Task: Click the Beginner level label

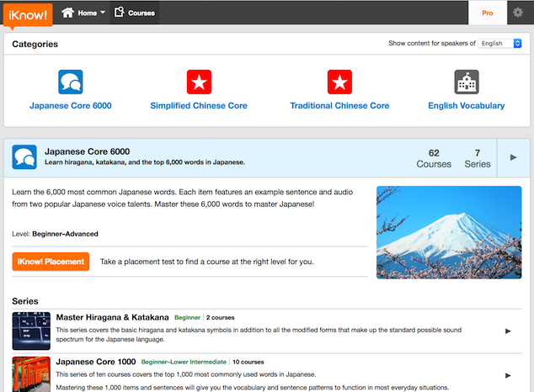Action: pyautogui.click(x=187, y=317)
